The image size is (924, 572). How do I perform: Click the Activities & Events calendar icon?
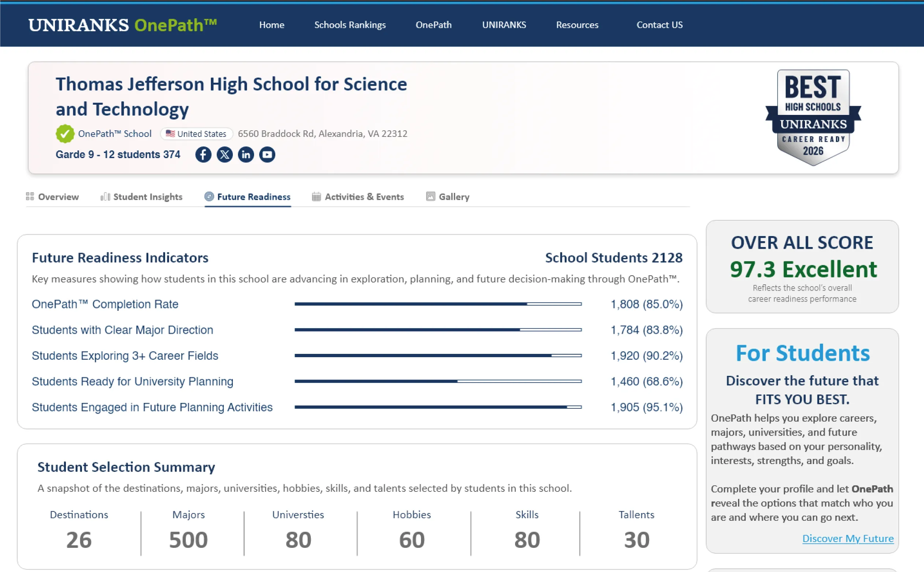(x=316, y=197)
